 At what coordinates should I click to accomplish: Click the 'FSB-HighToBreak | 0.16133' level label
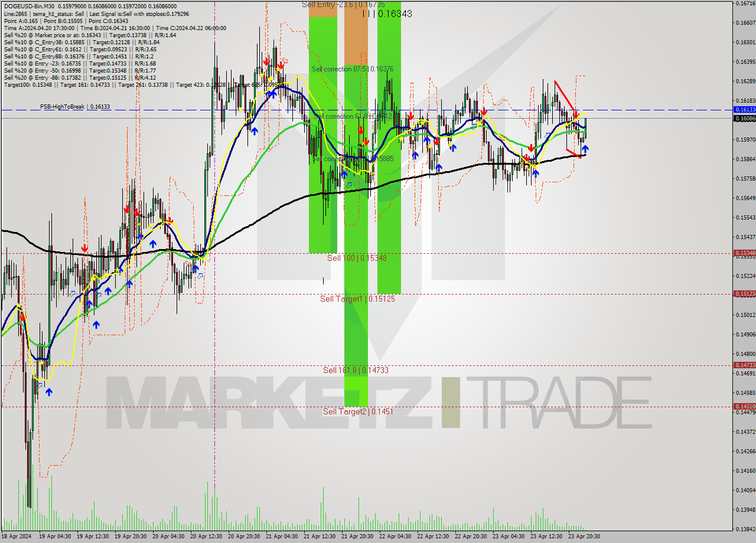point(75,107)
